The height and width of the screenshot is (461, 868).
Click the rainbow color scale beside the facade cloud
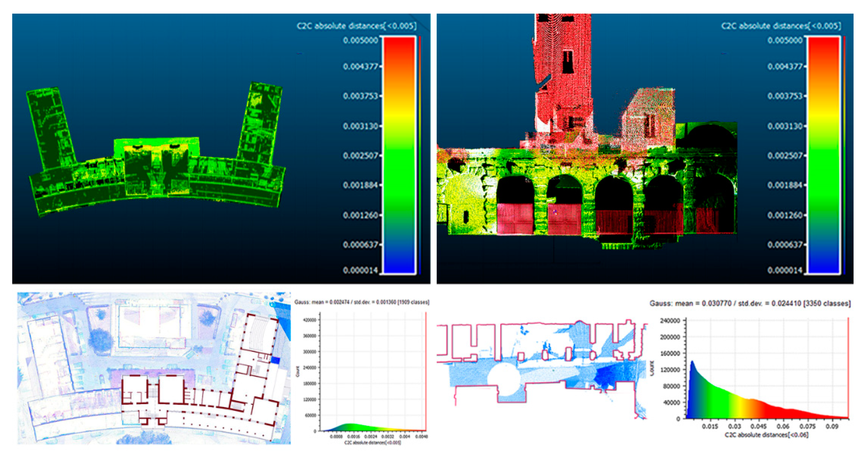pyautogui.click(x=824, y=155)
